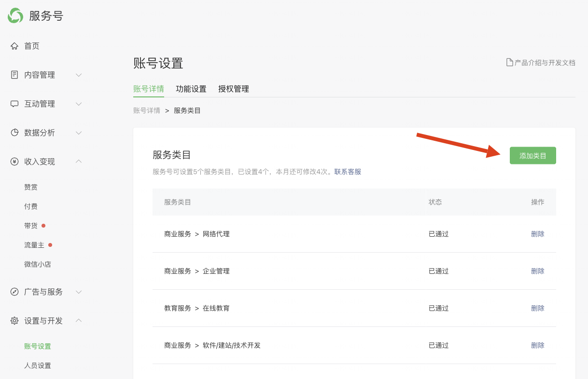The width and height of the screenshot is (588, 379).
Task: Select 人员设置 in the sidebar
Action: pos(38,365)
